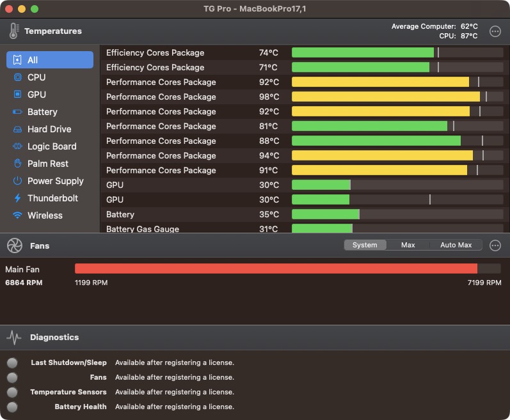Enable Auto Max fan mode
Image resolution: width=510 pixels, height=420 pixels.
pyautogui.click(x=456, y=245)
